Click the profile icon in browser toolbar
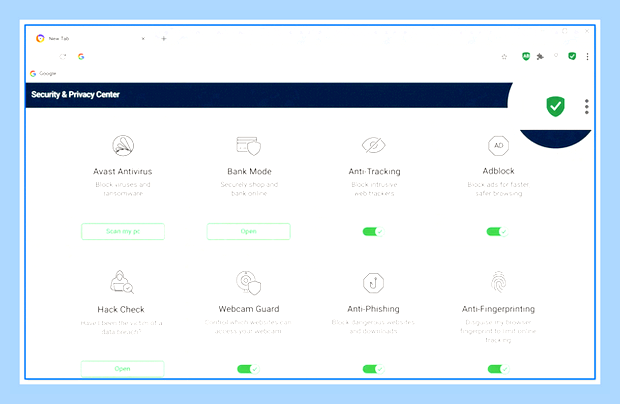This screenshot has height=404, width=620. click(x=556, y=56)
